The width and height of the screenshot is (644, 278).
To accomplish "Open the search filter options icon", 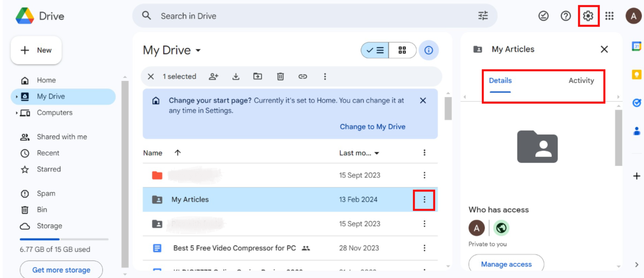I will click(483, 16).
